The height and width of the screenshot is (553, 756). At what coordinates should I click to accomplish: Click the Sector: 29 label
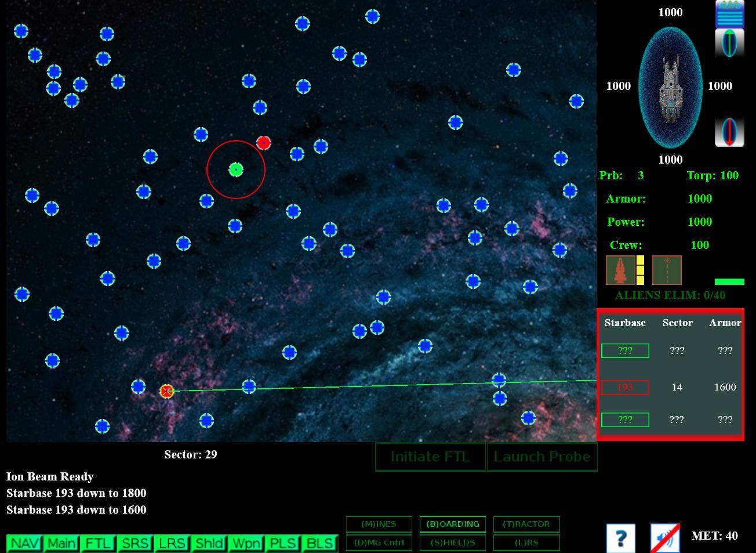coord(191,454)
